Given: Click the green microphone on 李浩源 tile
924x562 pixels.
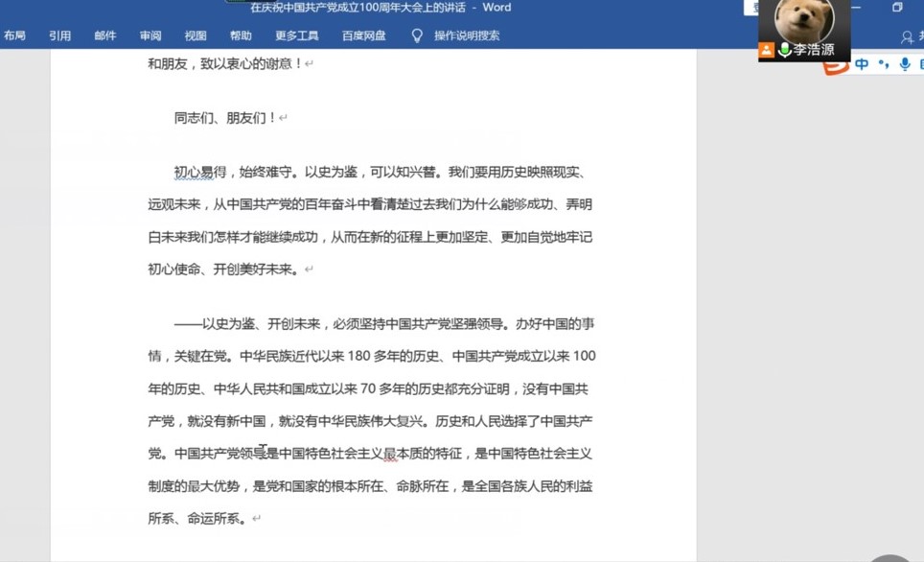Looking at the screenshot, I should click(784, 50).
